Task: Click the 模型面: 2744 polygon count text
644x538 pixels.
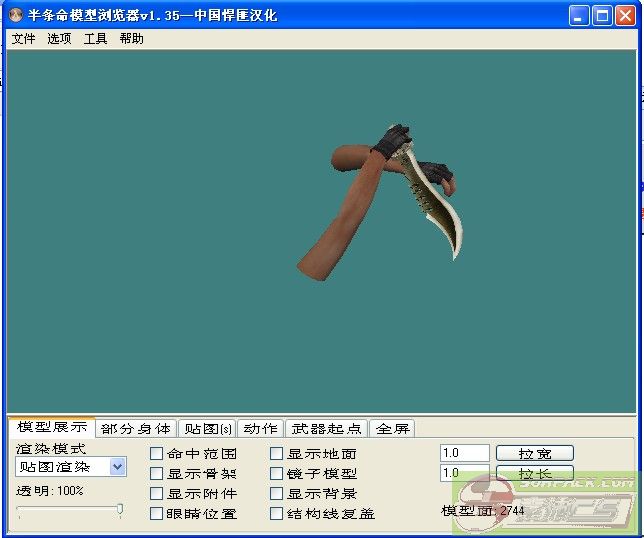Action: coord(483,511)
